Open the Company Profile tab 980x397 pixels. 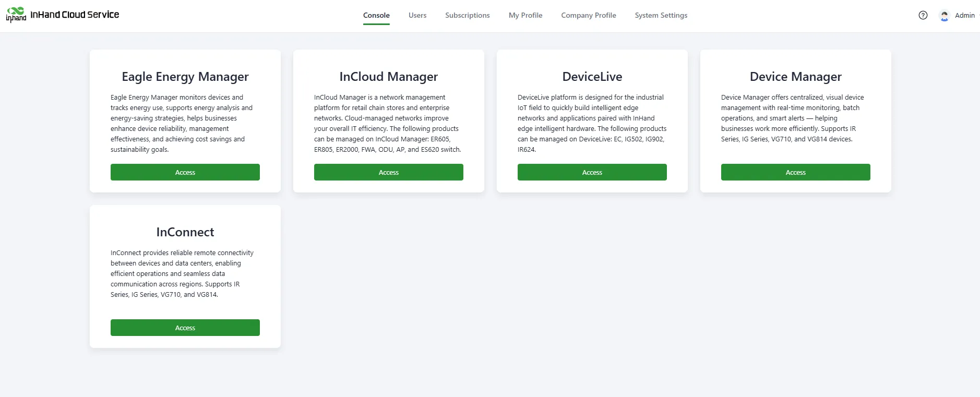[x=589, y=15]
